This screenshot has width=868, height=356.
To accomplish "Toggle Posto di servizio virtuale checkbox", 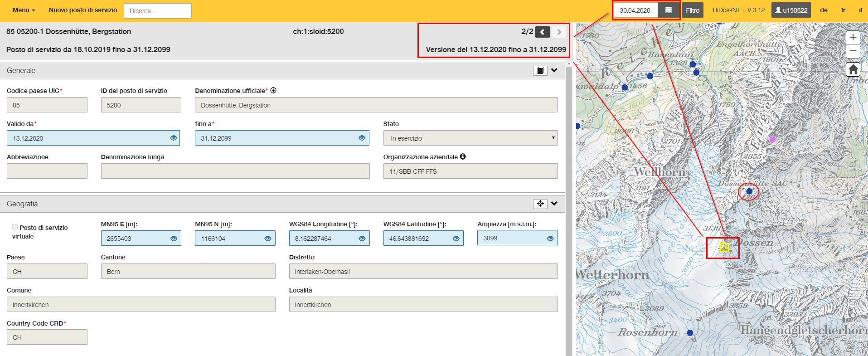I will point(15,227).
